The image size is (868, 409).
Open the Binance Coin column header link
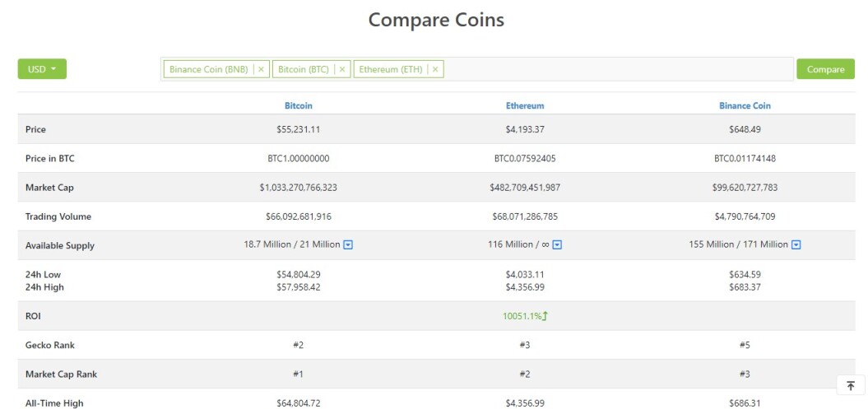pos(745,105)
